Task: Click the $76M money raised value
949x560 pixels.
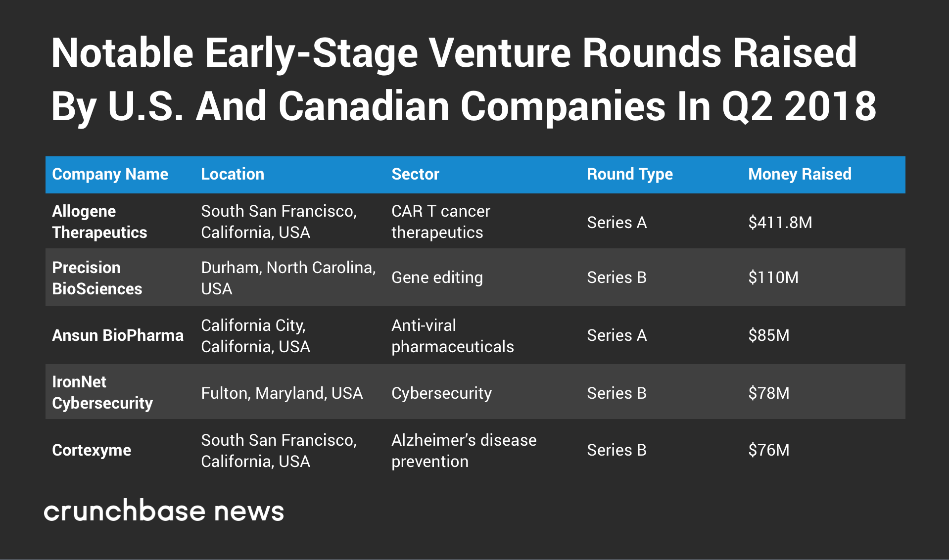Action: (768, 450)
